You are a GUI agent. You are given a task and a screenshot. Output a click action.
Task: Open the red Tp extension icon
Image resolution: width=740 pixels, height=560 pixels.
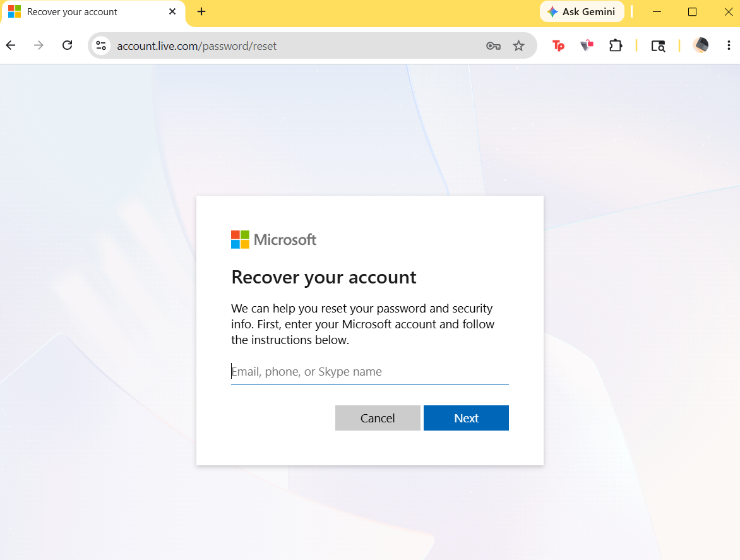pos(558,45)
